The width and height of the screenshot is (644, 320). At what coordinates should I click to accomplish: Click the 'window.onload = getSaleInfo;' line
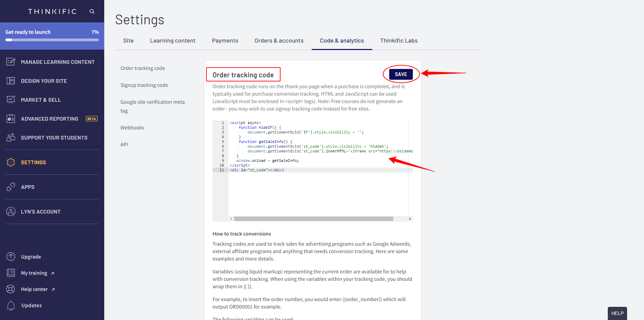[x=267, y=161]
